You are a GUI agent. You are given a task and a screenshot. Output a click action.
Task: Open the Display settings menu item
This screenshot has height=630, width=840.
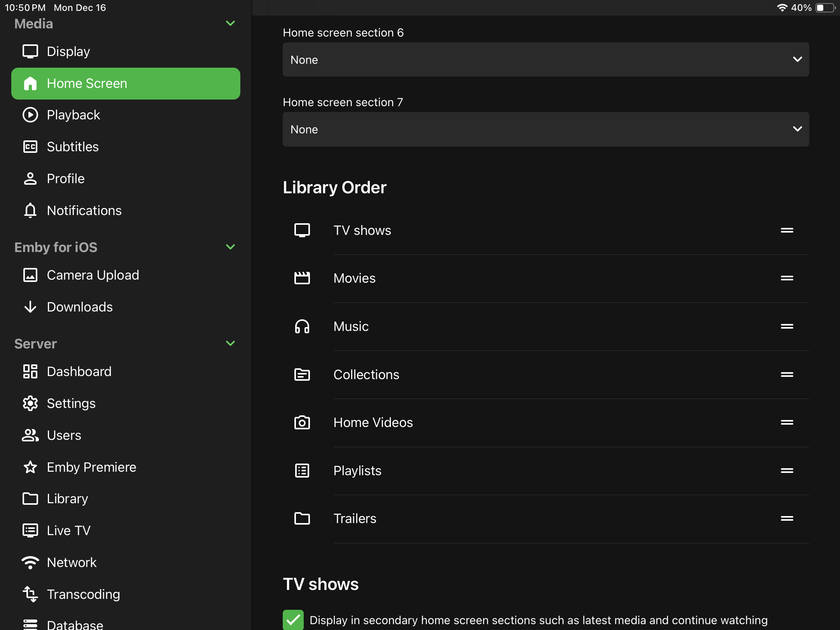tap(68, 51)
